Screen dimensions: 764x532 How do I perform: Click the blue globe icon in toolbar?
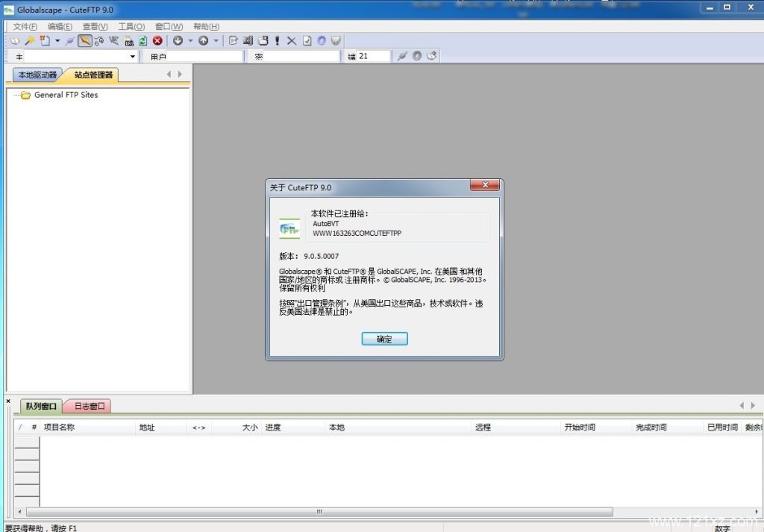pos(322,41)
